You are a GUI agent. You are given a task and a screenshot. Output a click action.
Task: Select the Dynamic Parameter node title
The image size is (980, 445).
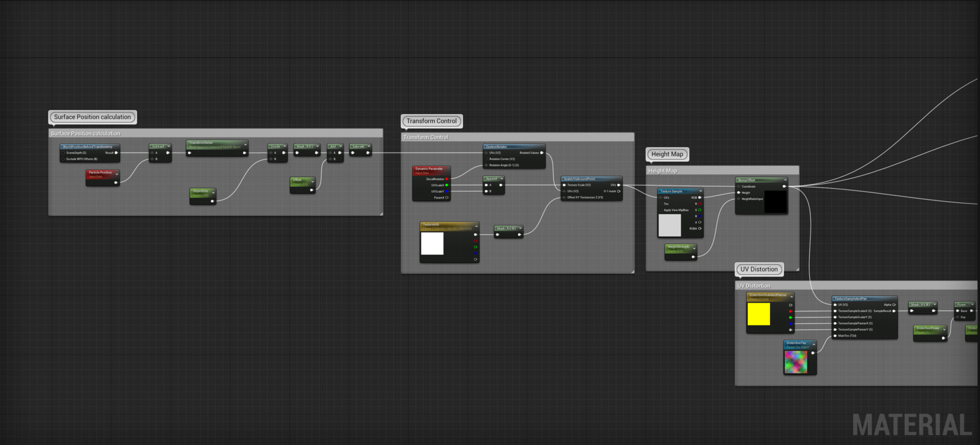point(429,169)
